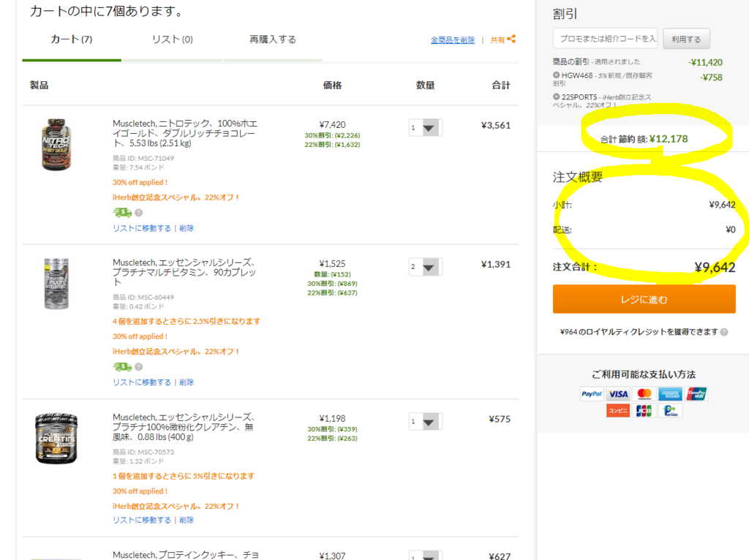
Task: Click HGW468 discount -¥758 value
Action: point(711,77)
